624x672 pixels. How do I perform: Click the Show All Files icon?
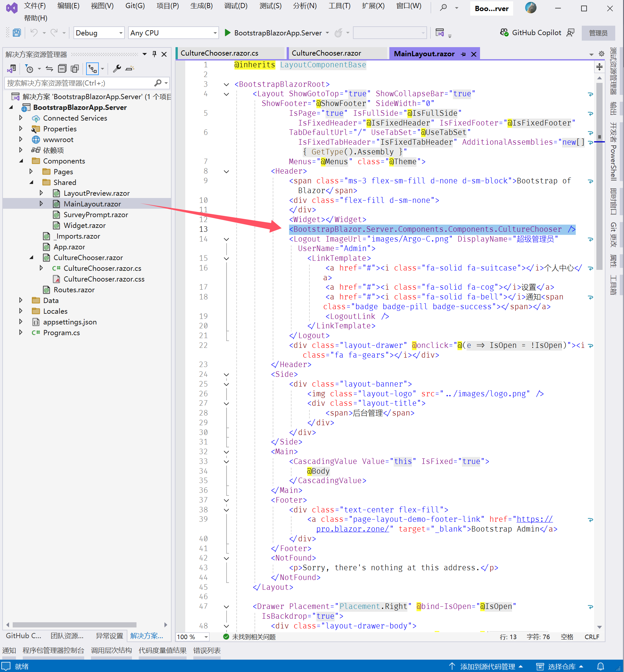(75, 69)
